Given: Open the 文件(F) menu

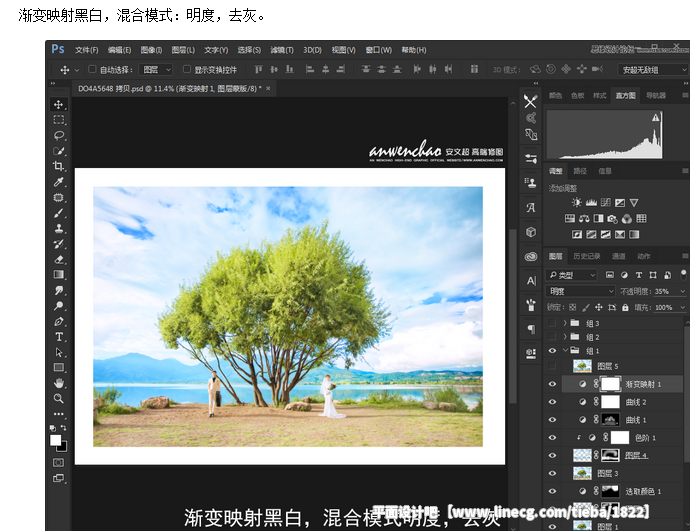Looking at the screenshot, I should tap(86, 50).
